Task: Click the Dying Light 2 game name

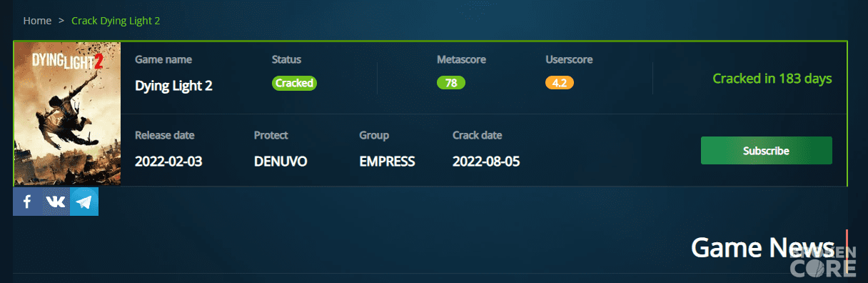Action: click(173, 86)
